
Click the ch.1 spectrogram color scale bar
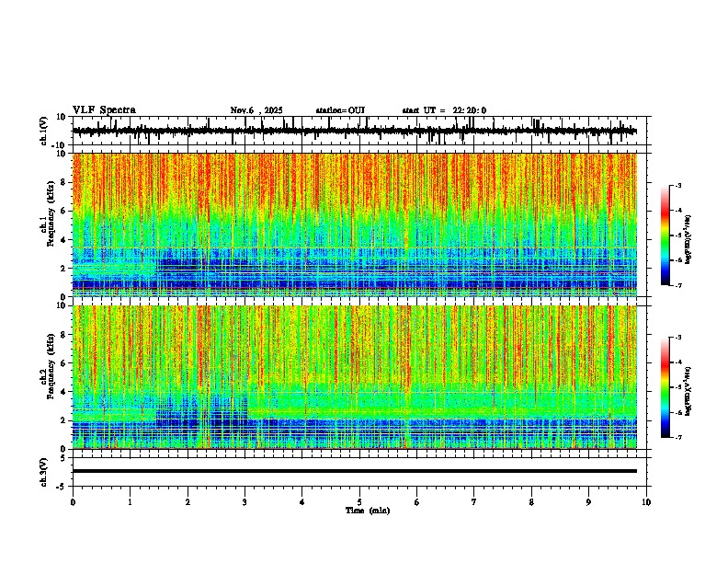665,235
